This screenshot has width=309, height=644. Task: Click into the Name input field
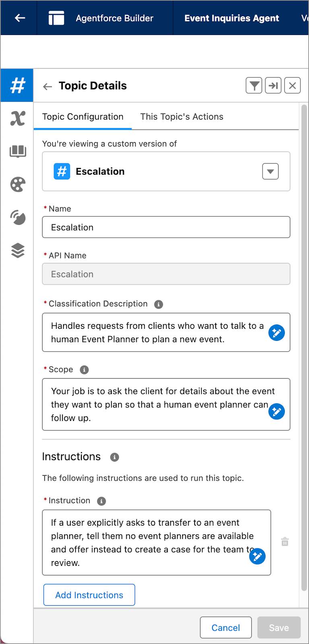tap(166, 227)
